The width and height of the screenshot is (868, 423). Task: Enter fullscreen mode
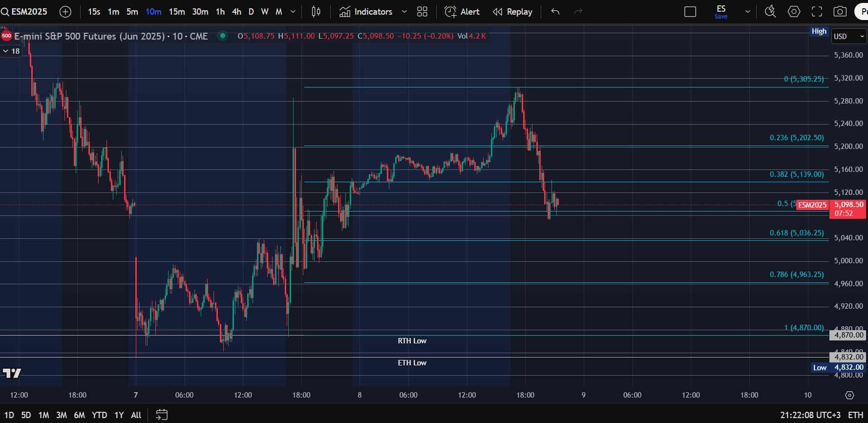[817, 12]
